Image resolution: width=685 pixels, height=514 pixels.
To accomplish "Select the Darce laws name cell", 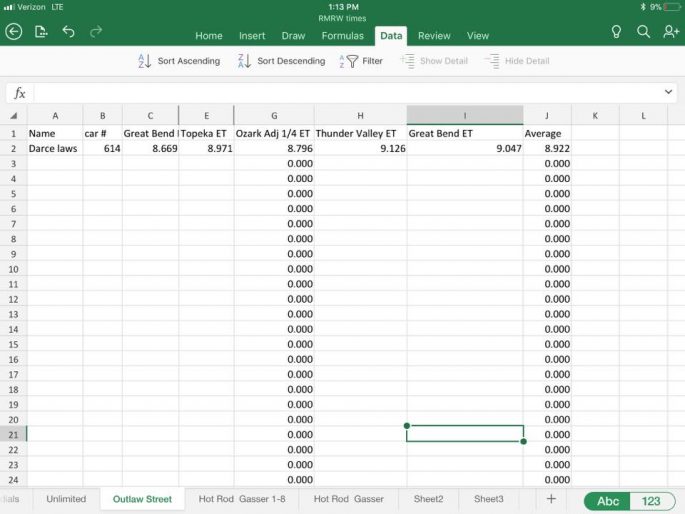I will click(x=54, y=148).
